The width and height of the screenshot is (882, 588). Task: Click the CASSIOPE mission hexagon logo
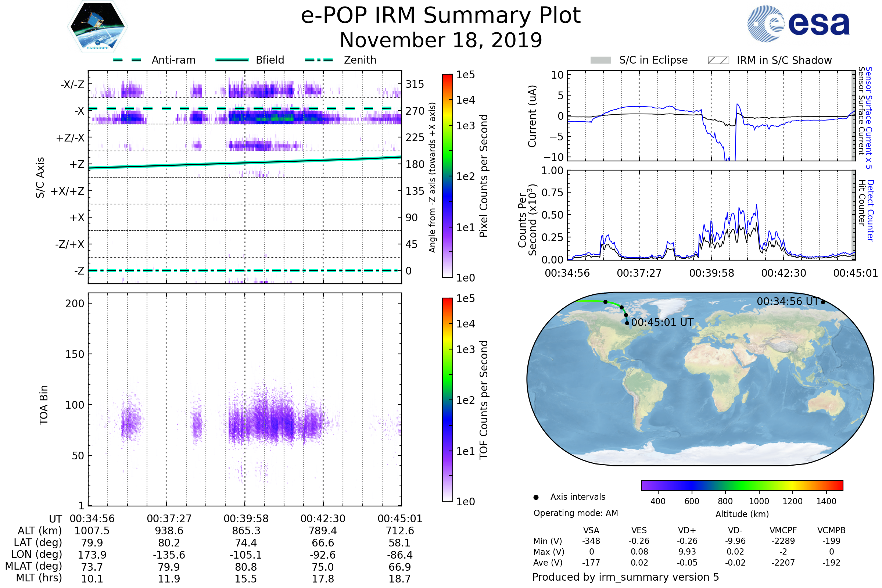pos(97,27)
